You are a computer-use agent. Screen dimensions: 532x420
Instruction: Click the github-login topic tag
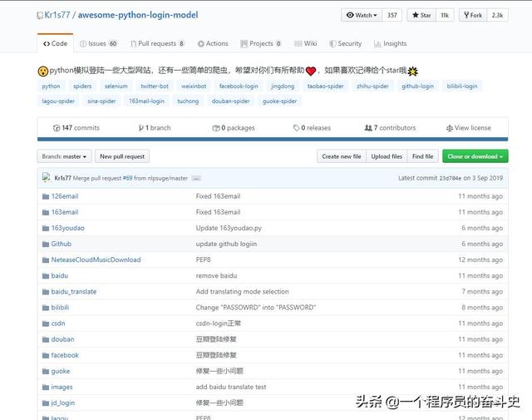point(417,86)
